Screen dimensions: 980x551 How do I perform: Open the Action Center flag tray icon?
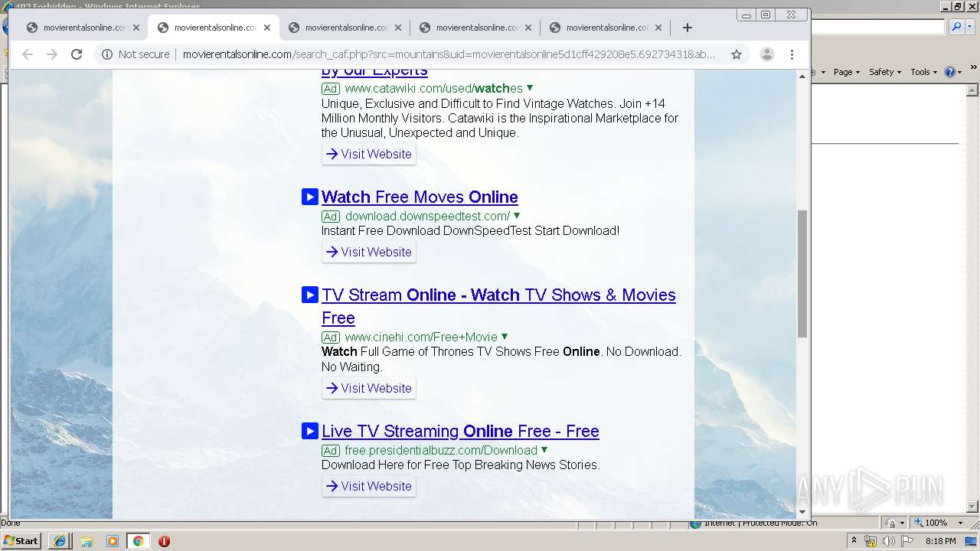tap(907, 541)
